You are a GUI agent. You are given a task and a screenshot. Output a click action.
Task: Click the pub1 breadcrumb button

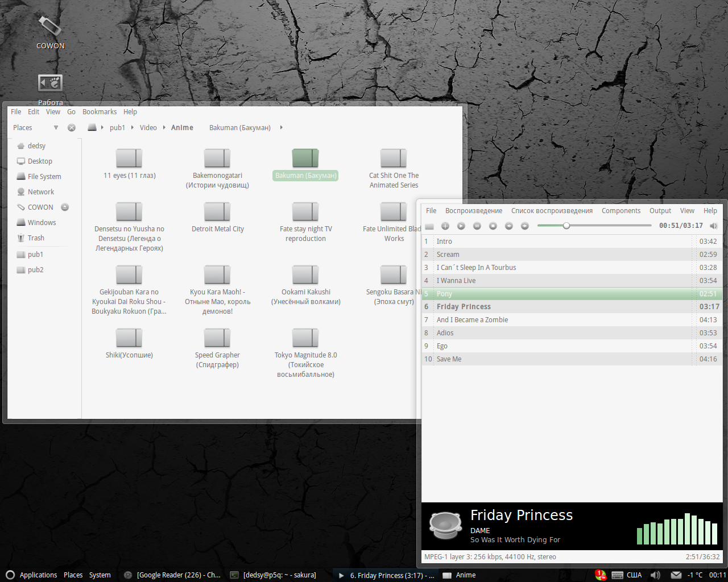click(117, 128)
